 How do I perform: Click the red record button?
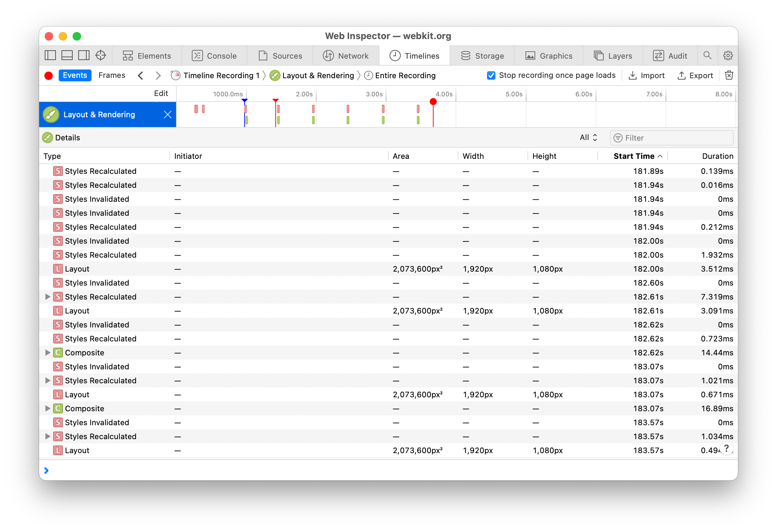click(x=49, y=76)
